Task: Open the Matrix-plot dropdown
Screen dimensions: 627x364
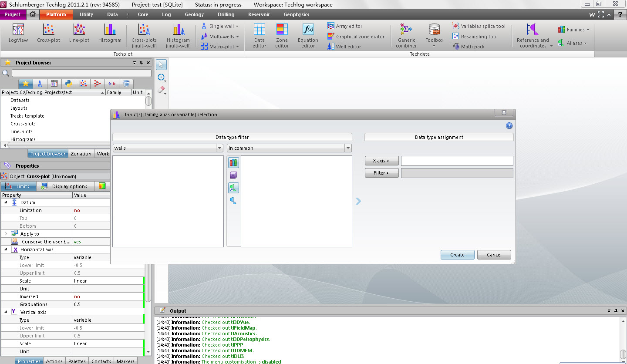Action: click(x=220, y=47)
